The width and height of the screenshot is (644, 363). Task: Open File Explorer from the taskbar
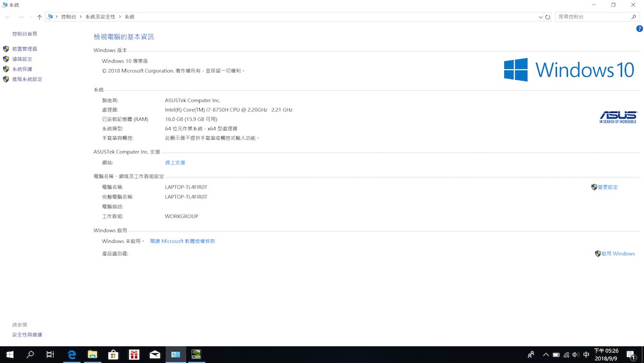[92, 355]
